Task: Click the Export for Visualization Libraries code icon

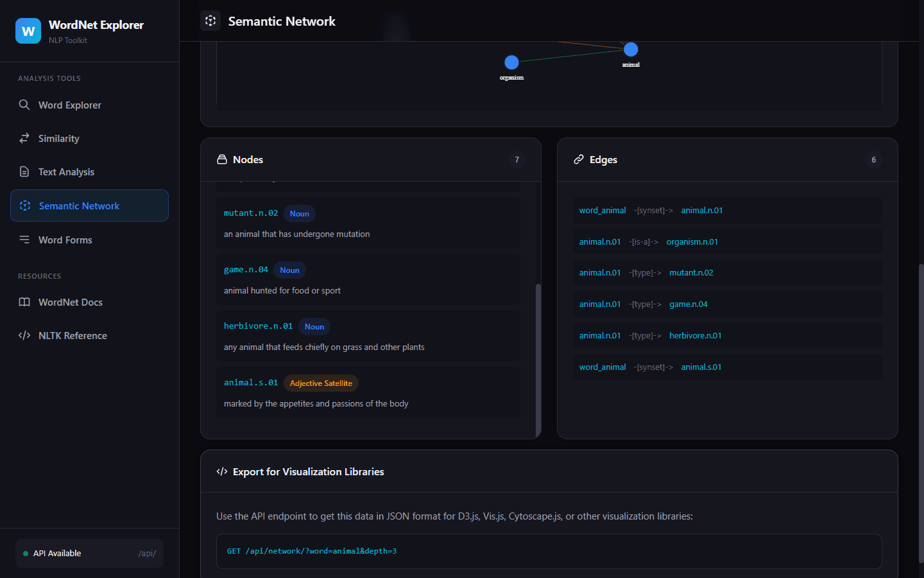Action: (x=222, y=471)
